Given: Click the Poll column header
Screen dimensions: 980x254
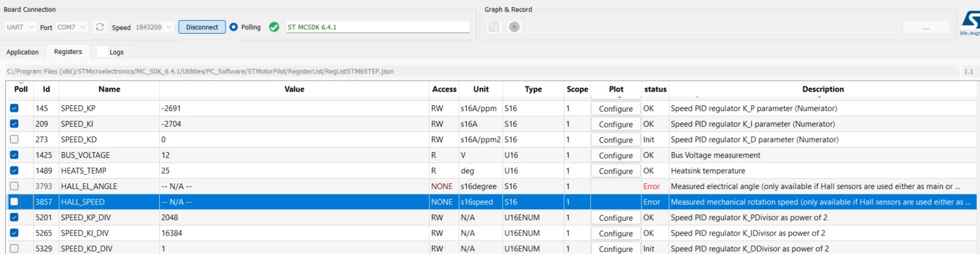Looking at the screenshot, I should coord(21,89).
